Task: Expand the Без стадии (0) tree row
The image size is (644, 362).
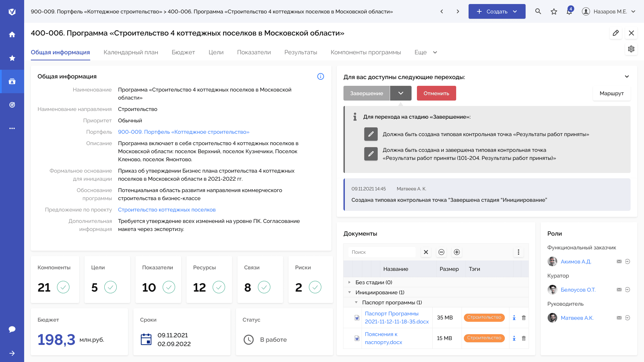Action: tap(349, 282)
